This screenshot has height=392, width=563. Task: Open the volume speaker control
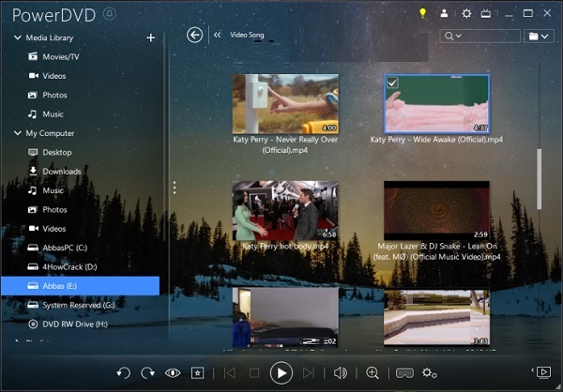[341, 373]
